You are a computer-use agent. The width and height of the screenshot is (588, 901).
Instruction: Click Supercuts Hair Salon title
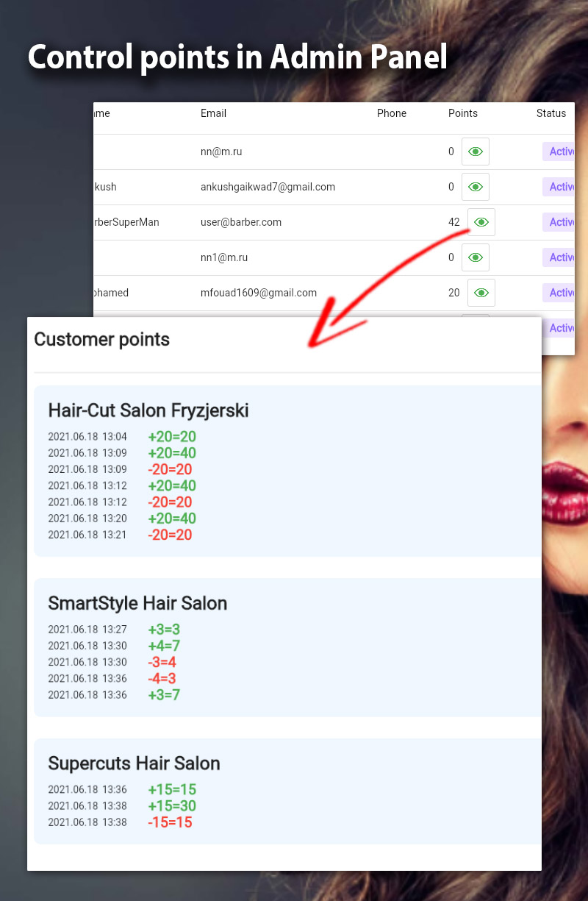pyautogui.click(x=134, y=763)
